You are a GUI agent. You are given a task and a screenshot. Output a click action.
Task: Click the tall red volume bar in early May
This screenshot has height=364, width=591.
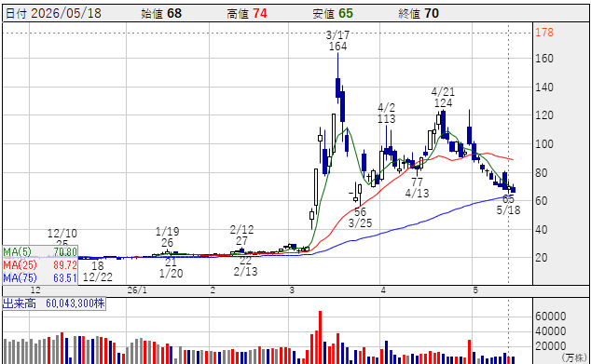coord(470,352)
